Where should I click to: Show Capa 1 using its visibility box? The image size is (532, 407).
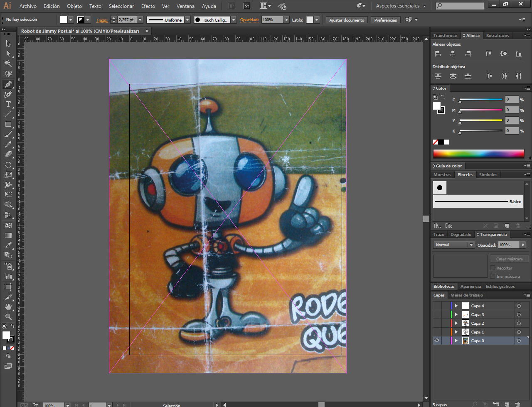point(437,332)
